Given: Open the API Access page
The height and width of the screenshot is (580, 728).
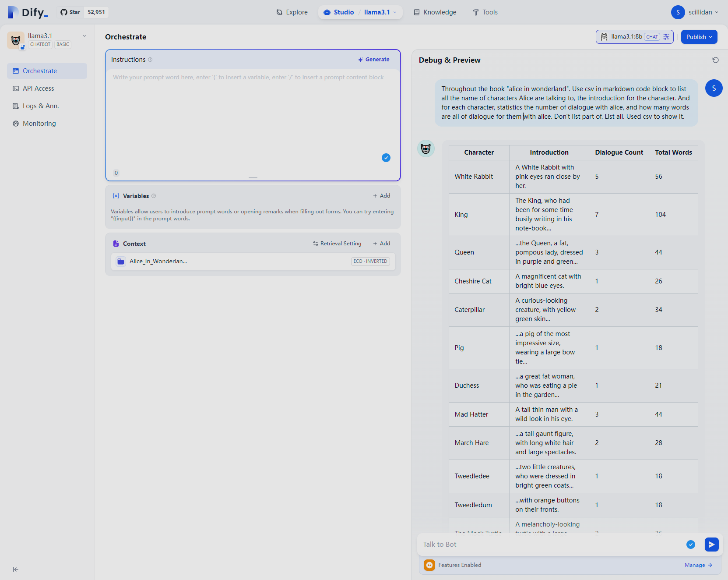Looking at the screenshot, I should coord(47,88).
